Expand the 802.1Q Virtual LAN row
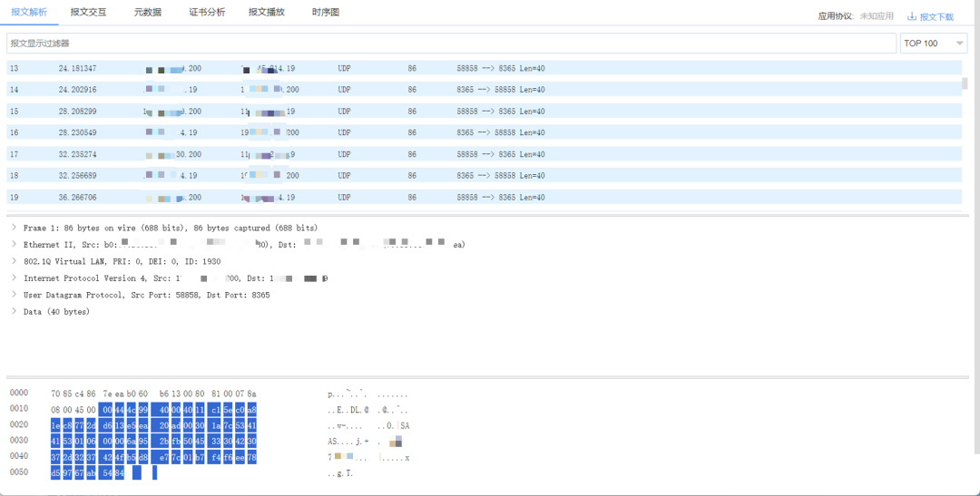The width and height of the screenshot is (980, 496). point(14,261)
